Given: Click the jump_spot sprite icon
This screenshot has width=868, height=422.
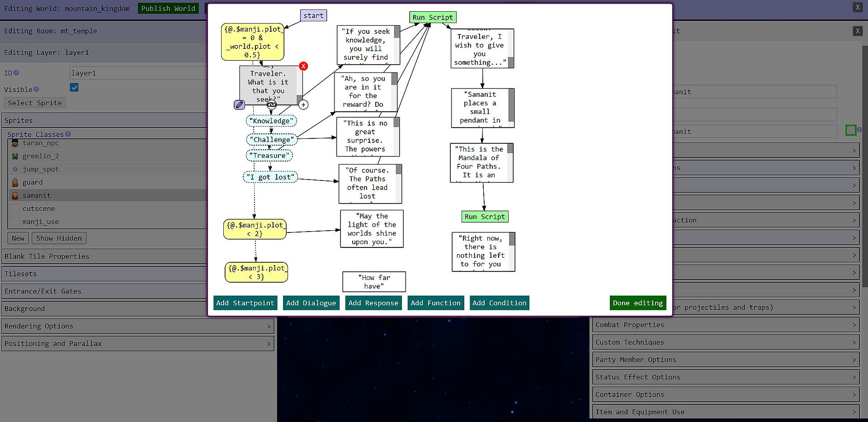Looking at the screenshot, I should 15,169.
